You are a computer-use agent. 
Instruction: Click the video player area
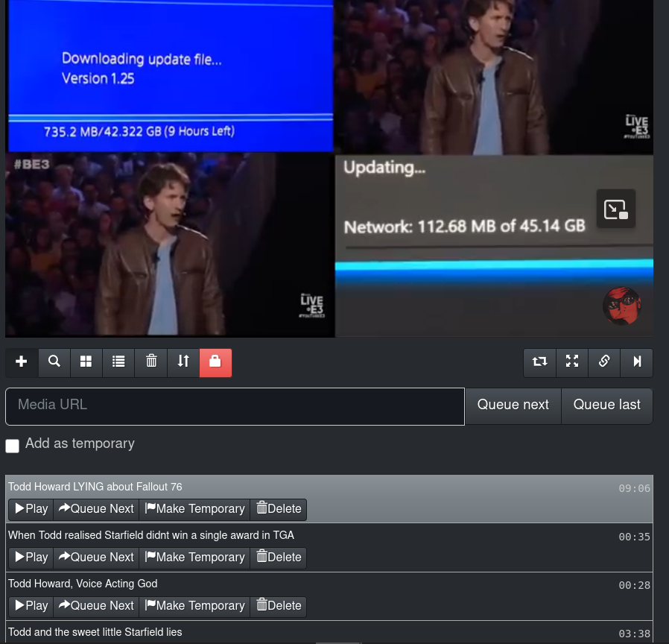(x=329, y=168)
